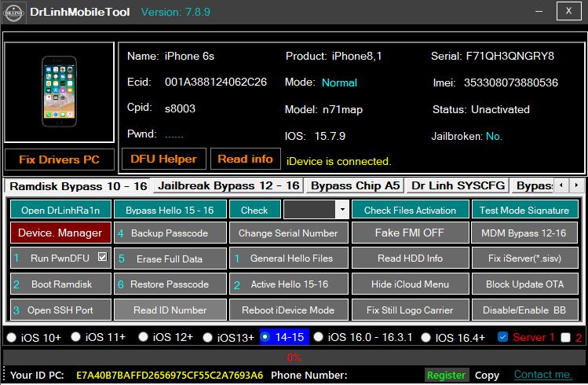The image size is (588, 385).
Task: Click Change Serial Number button
Action: point(288,233)
